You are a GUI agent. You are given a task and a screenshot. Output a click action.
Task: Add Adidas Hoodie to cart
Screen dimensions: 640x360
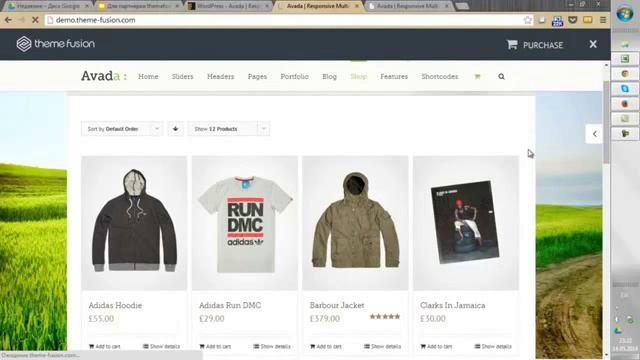(x=104, y=347)
